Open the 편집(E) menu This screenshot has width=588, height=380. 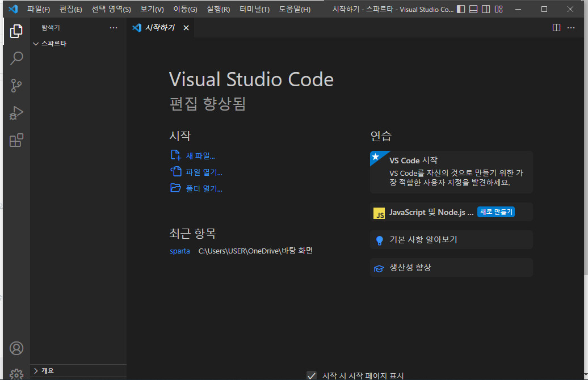(x=70, y=9)
